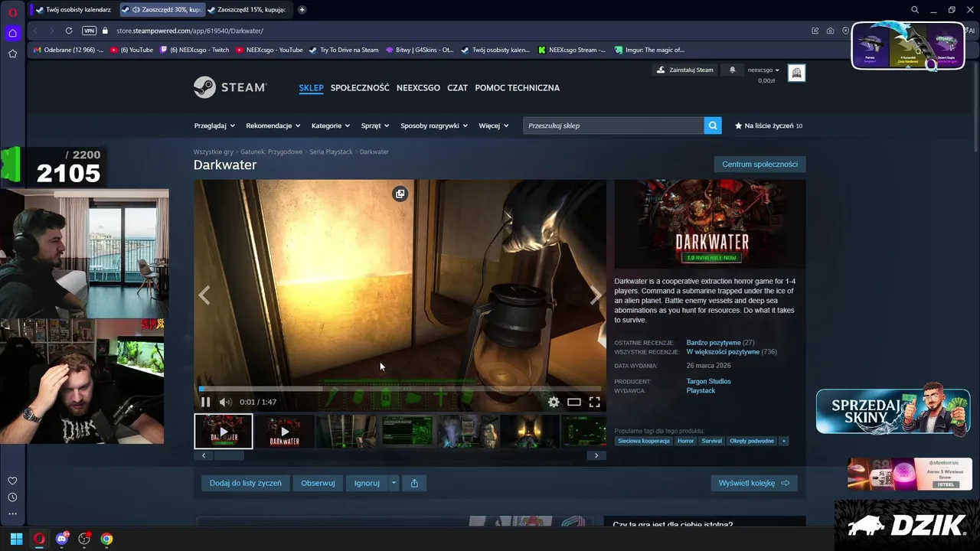This screenshot has height=551, width=980.
Task: Expand Rekomendacje dropdown menu
Action: coord(273,126)
